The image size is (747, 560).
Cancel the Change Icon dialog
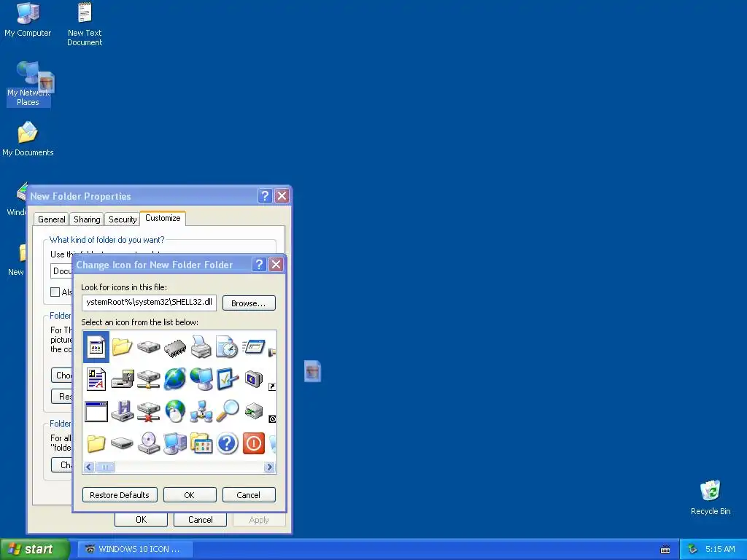click(x=249, y=495)
